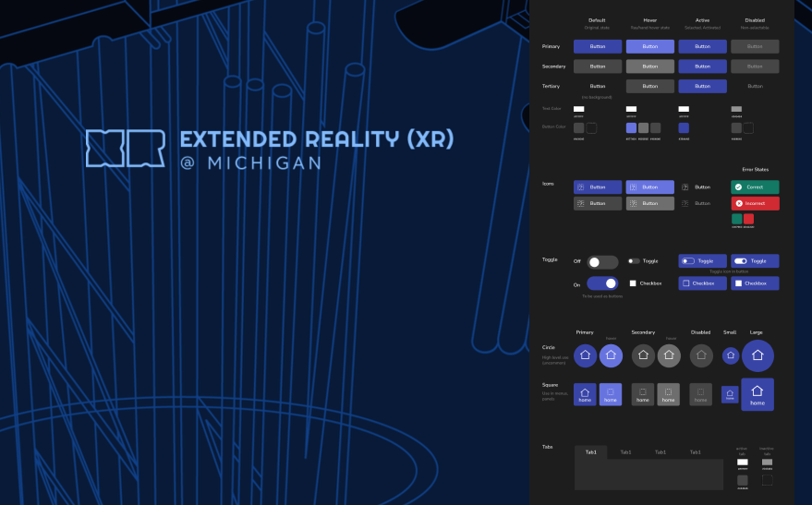
Task: Click the Secondary hover circle home button
Action: [669, 355]
